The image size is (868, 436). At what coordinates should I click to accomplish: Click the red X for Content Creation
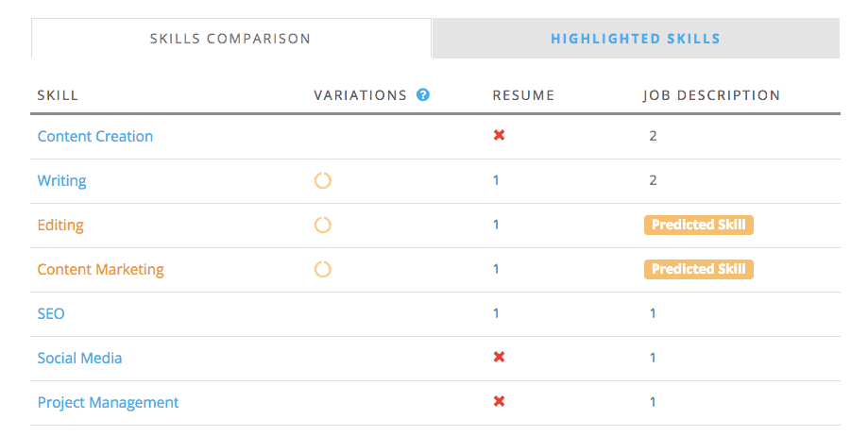coord(499,136)
